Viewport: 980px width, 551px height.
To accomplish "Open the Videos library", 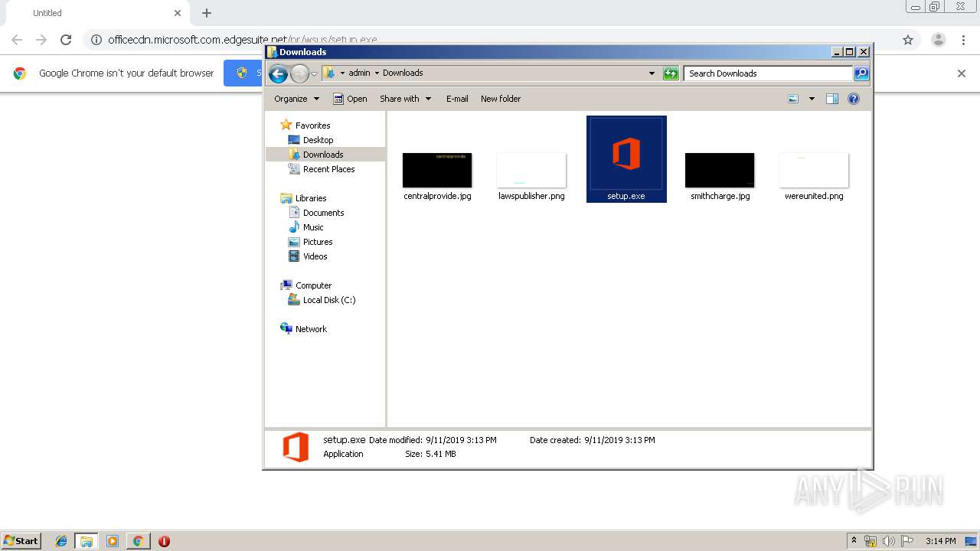I will (308, 256).
